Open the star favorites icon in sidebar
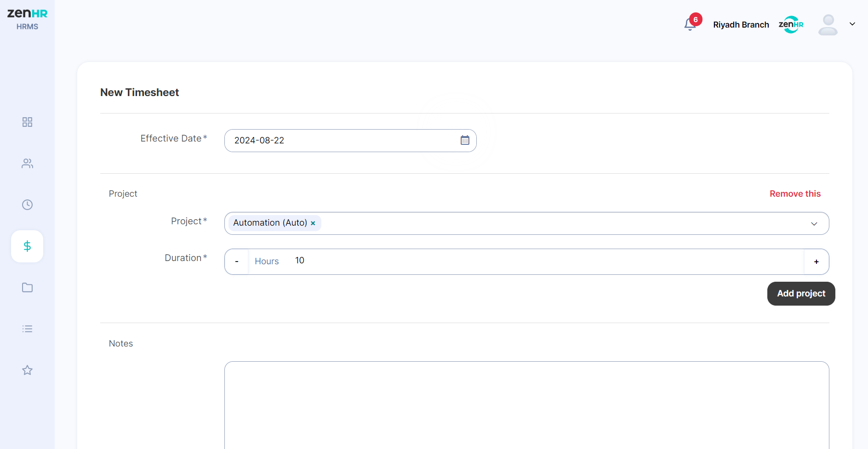The height and width of the screenshot is (449, 868). point(27,370)
